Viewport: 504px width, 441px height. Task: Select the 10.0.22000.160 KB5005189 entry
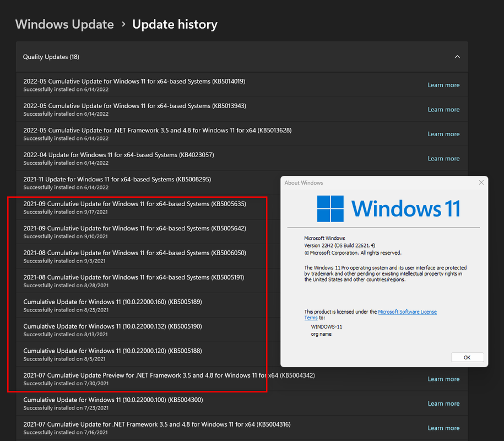148,305
